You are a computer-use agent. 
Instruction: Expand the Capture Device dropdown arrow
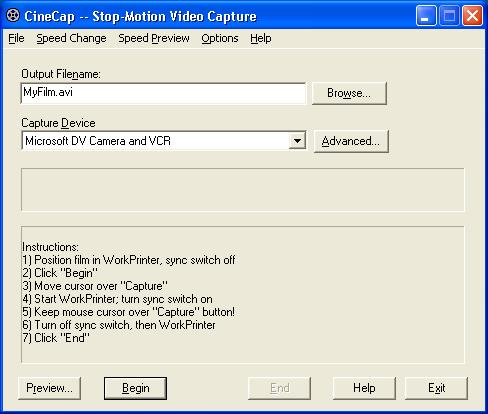point(297,141)
